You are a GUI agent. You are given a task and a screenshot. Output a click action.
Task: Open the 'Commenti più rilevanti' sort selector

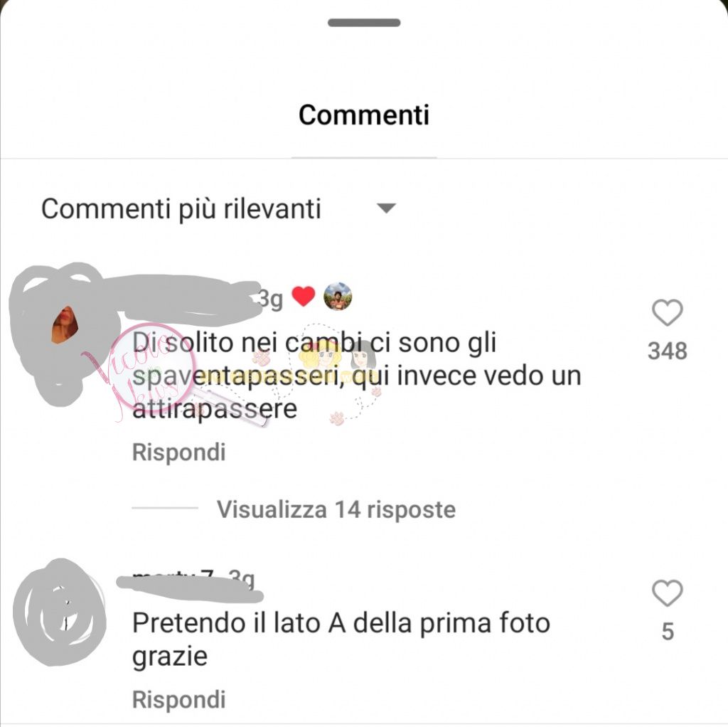(x=218, y=208)
